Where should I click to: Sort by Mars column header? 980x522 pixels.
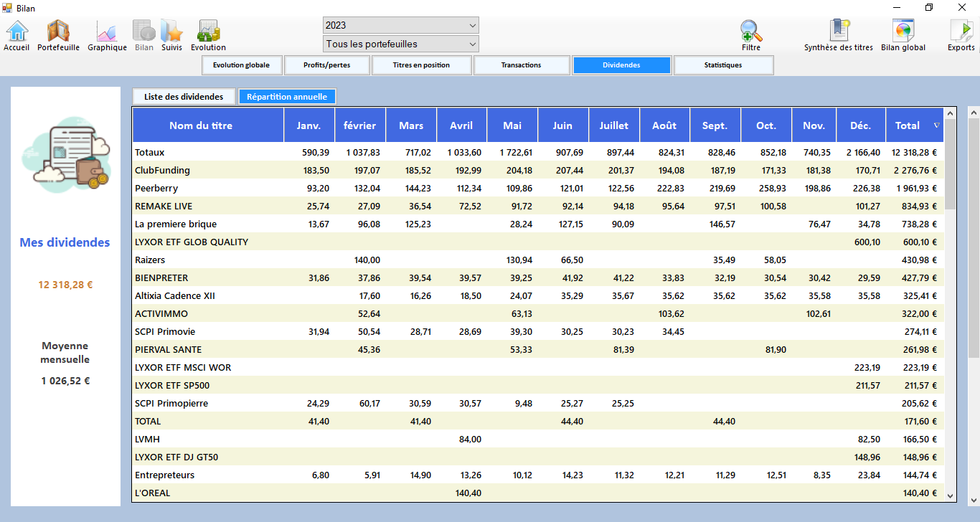(411, 125)
